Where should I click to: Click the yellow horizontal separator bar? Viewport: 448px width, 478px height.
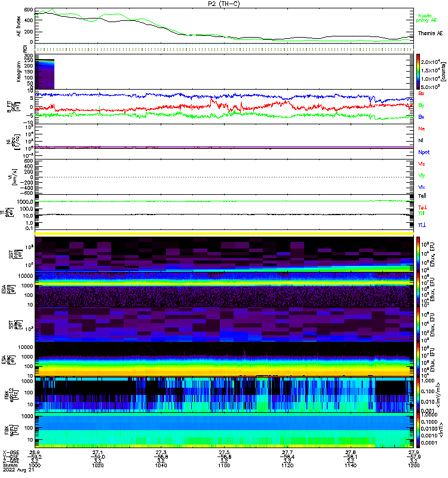(x=224, y=234)
